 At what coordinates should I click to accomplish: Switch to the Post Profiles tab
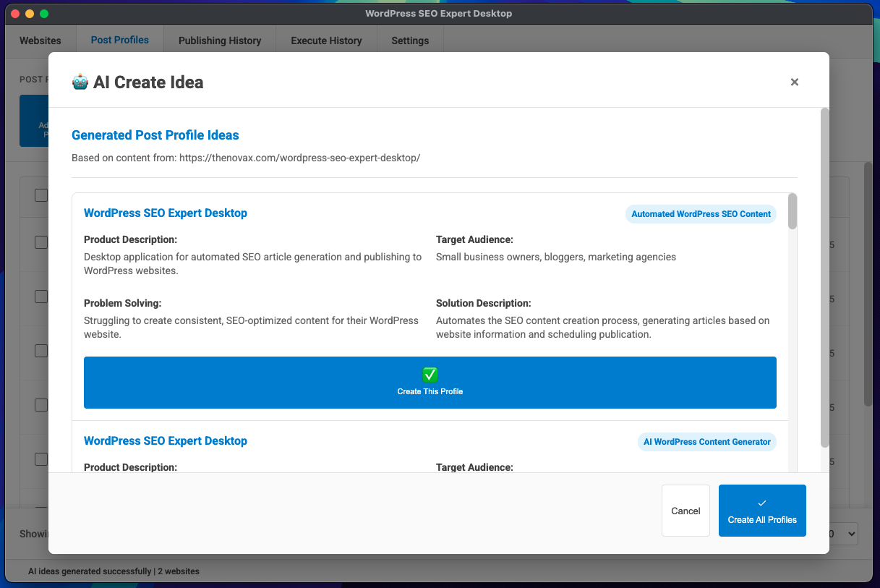click(120, 41)
